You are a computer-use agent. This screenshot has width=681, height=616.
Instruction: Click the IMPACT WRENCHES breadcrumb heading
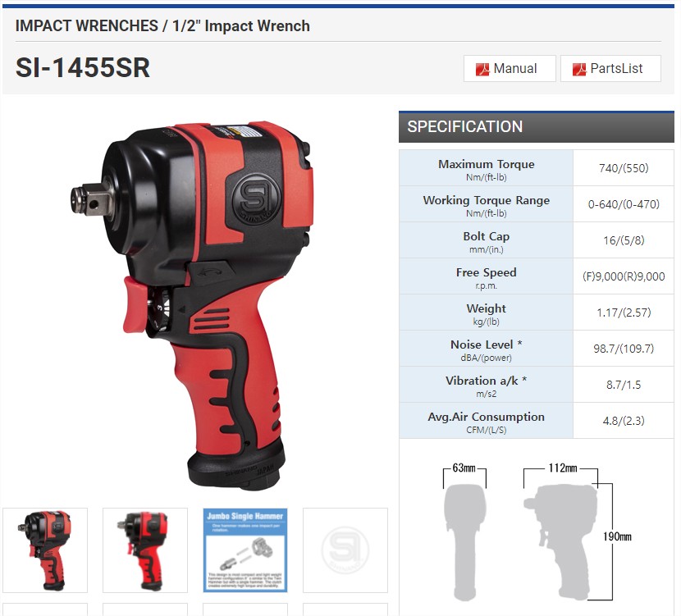click(x=162, y=26)
